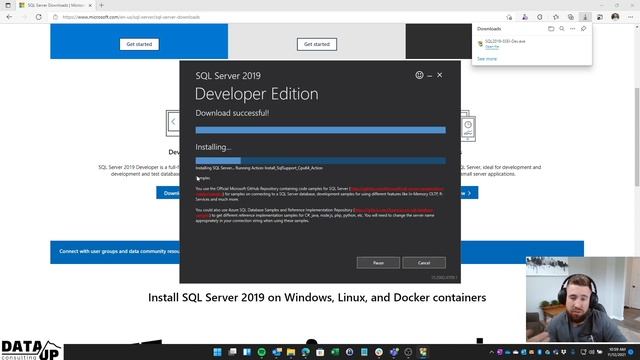
Task: Open Spotify from the taskbar
Action: pos(262,352)
